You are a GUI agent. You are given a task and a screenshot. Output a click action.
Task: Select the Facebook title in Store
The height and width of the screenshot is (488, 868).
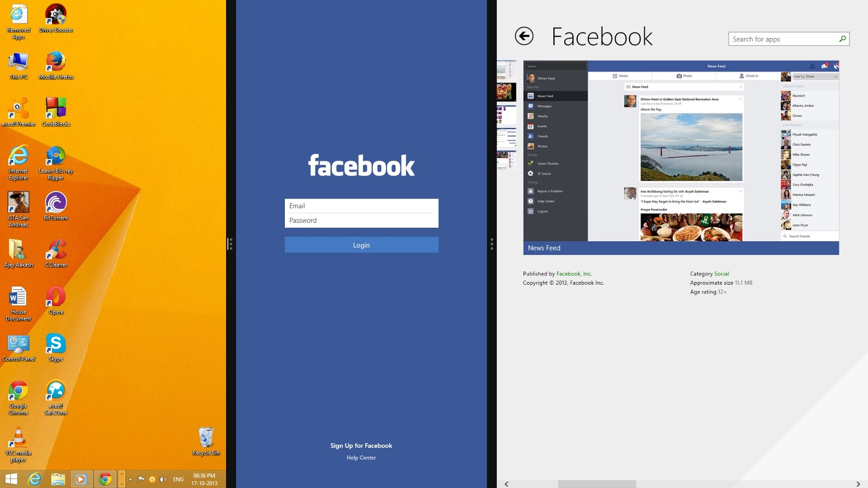coord(602,37)
